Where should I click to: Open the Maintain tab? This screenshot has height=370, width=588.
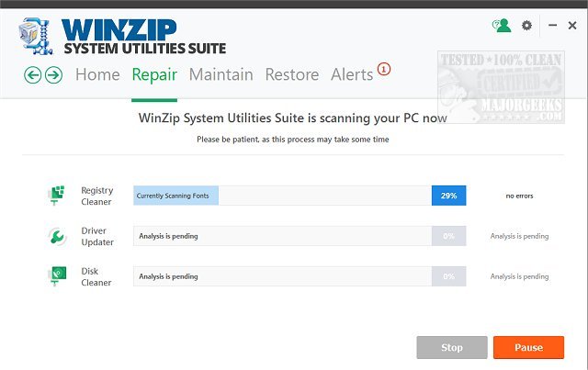(220, 75)
